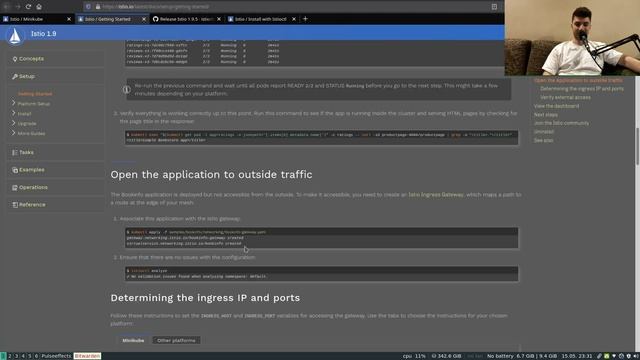Click the Examples copy icon
This screenshot has height=360, width=640.
(15, 170)
